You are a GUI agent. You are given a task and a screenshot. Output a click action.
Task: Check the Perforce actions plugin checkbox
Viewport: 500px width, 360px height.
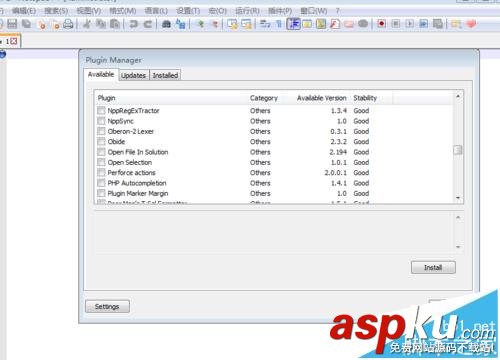click(x=101, y=172)
